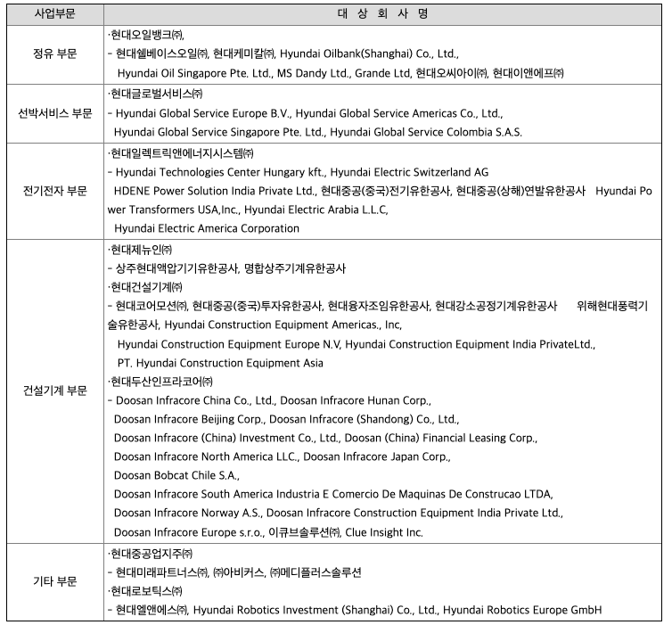Click Doosan Infracore Japan Corp. text

tap(376, 457)
